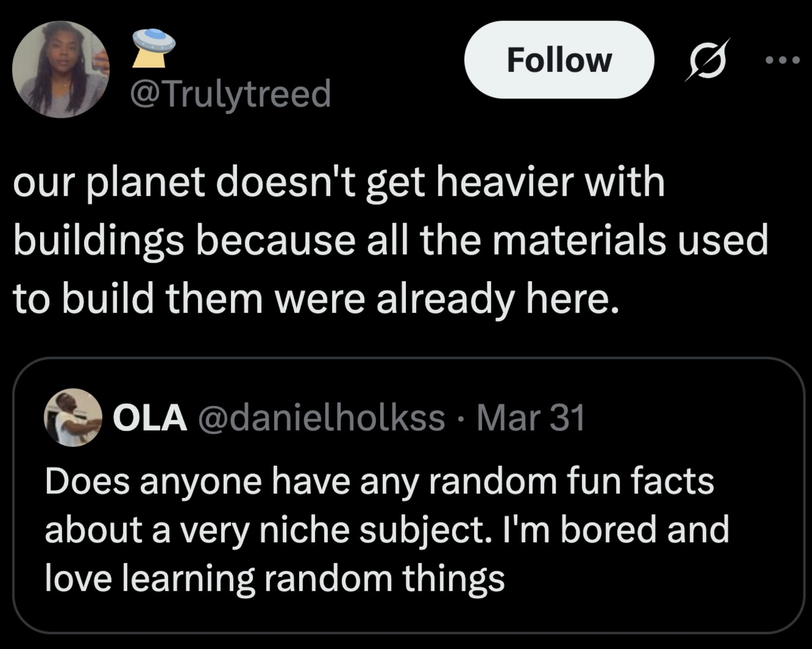Click the word "buildings" in the tweet
Viewport: 812px width, 649px height.
[x=98, y=241]
